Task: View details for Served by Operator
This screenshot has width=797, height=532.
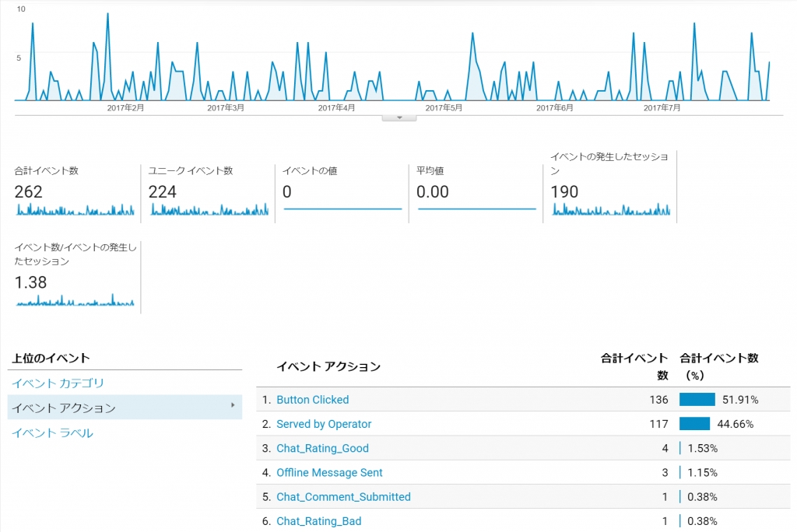Action: click(x=325, y=424)
